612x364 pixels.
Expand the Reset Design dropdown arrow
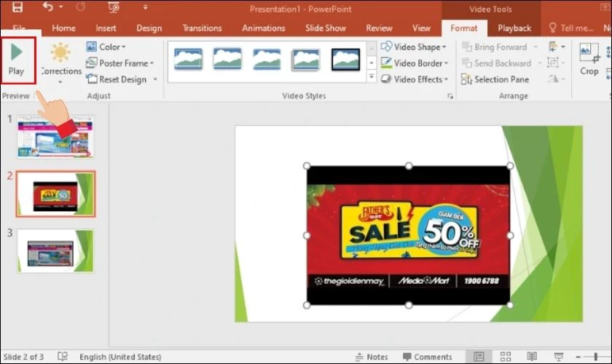155,79
